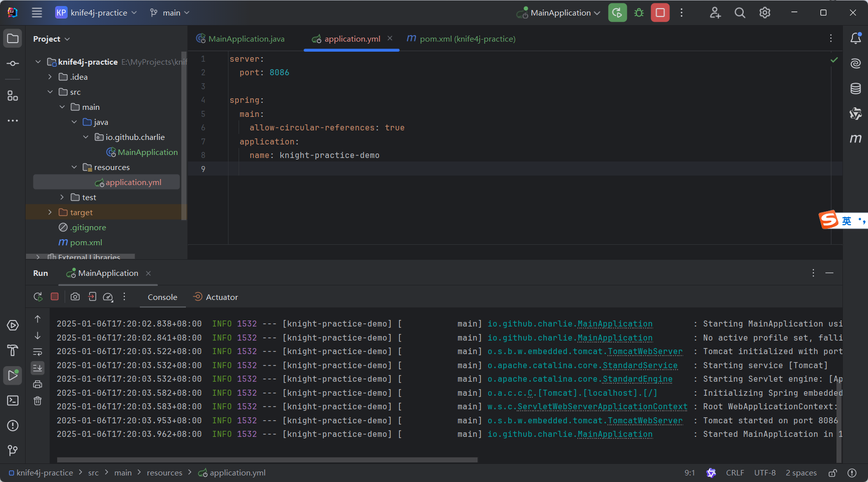Viewport: 868px width, 482px height.
Task: Expand the target folder in project tree
Action: pos(50,212)
